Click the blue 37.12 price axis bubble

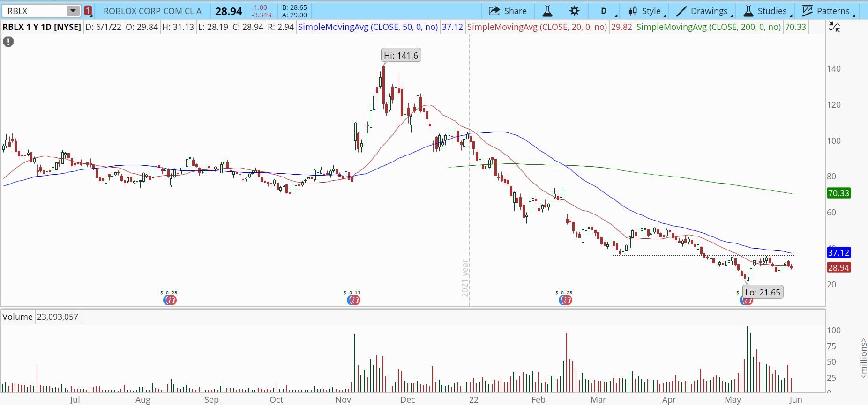838,252
